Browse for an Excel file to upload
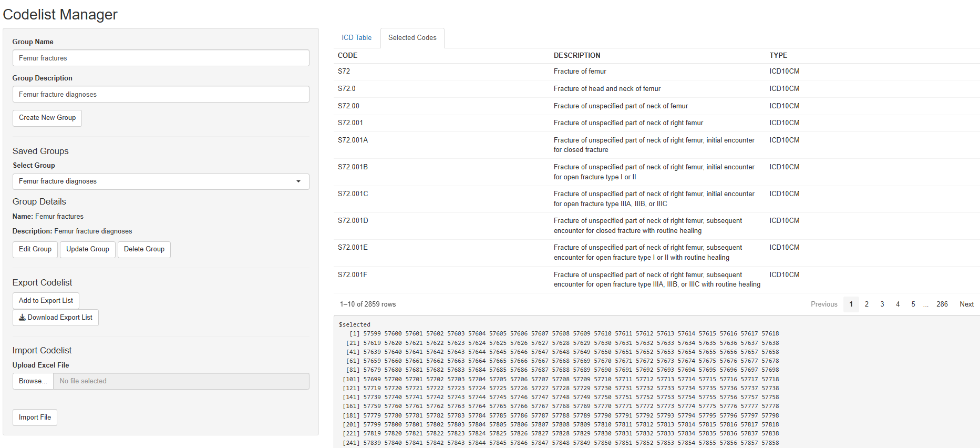This screenshot has height=448, width=980. pyautogui.click(x=33, y=381)
